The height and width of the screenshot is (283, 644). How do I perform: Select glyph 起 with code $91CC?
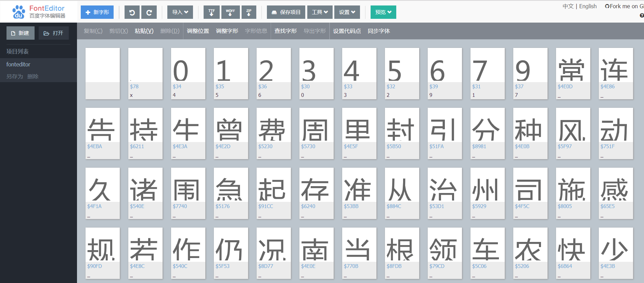274,193
